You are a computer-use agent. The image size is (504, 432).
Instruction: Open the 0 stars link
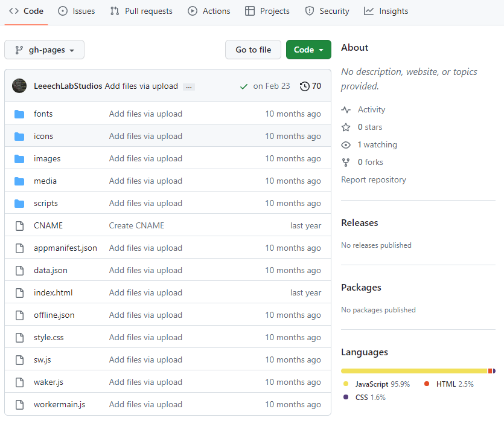(x=370, y=127)
